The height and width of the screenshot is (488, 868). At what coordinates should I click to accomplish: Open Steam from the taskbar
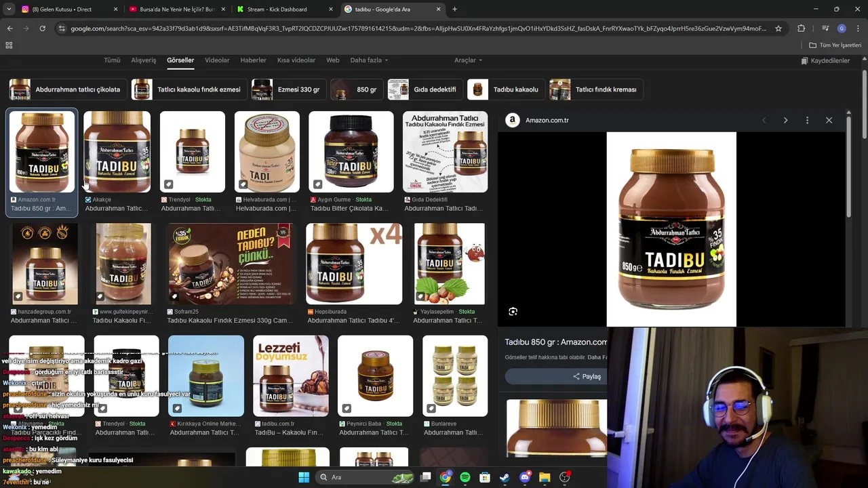tap(505, 477)
